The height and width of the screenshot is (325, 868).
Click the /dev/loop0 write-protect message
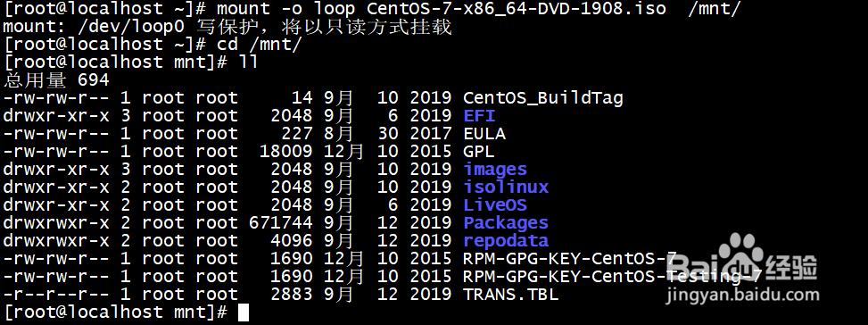point(227,27)
